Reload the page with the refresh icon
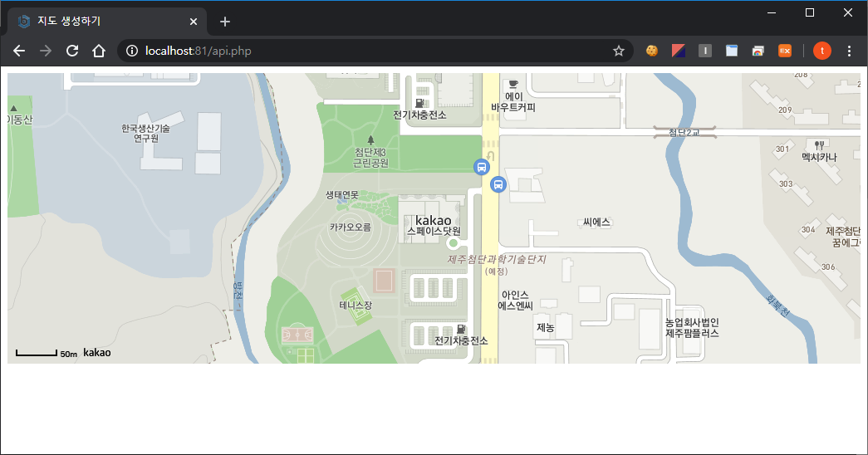Viewport: 868px width, 455px height. click(72, 51)
